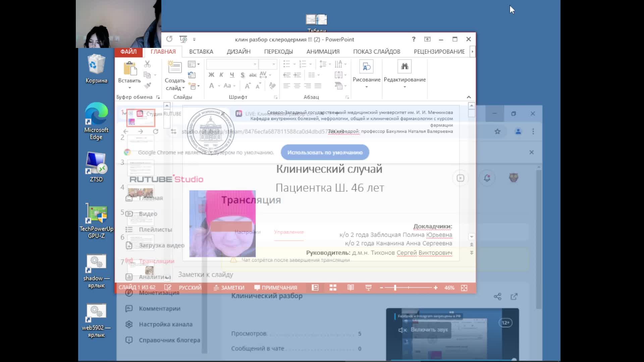Viewport: 644px width, 362px height.
Task: Open the ДИЗАЙН ribbon tab
Action: (x=238, y=52)
